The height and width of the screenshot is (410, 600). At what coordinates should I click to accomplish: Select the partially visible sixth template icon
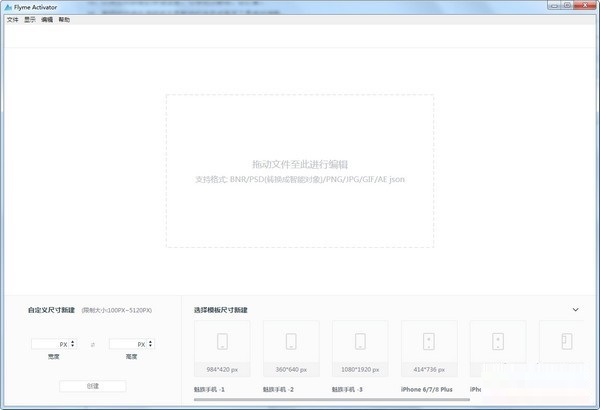pos(566,341)
